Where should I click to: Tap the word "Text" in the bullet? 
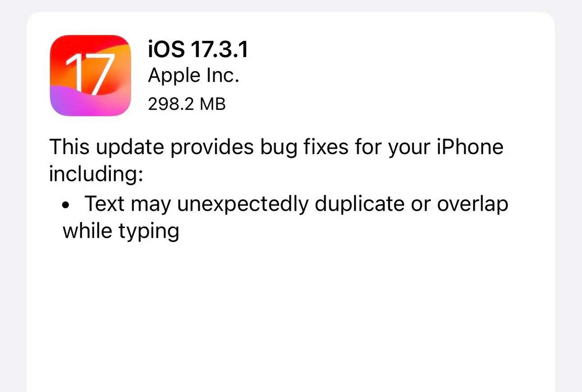[104, 204]
